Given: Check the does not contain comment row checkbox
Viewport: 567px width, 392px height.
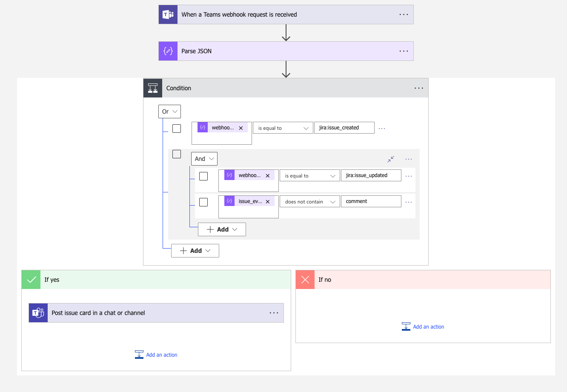Looking at the screenshot, I should [x=203, y=201].
